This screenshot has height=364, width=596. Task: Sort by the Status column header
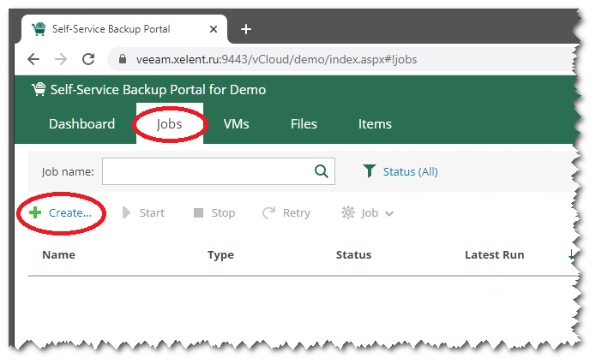point(353,254)
